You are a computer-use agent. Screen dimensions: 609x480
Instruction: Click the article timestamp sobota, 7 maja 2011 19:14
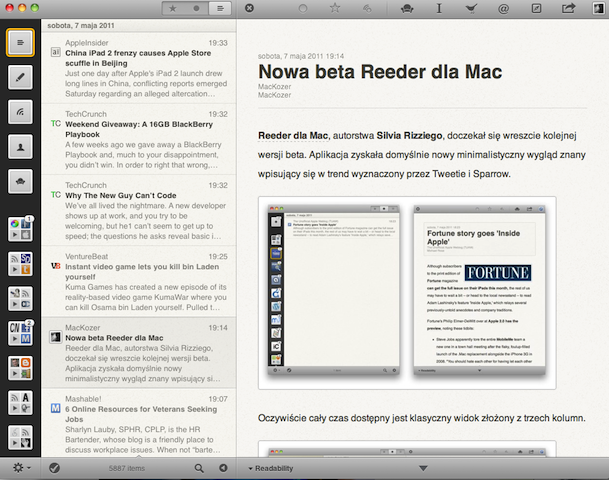301,56
